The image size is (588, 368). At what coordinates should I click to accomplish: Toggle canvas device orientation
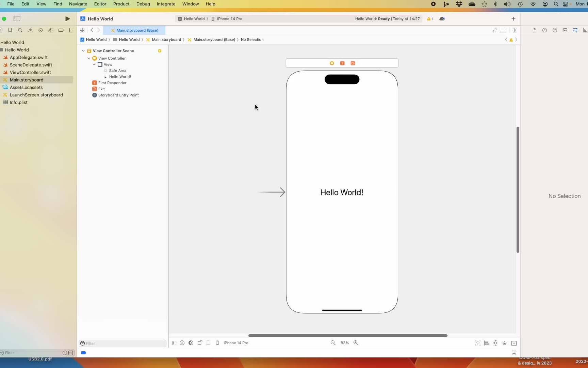(200, 343)
